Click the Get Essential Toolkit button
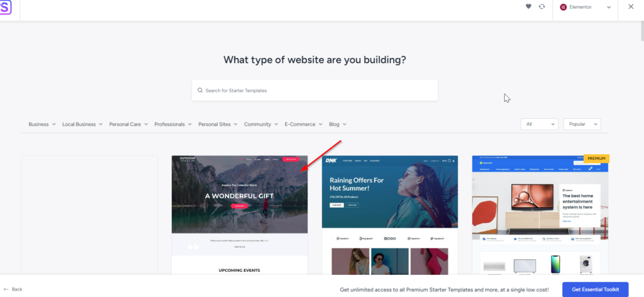644x297 pixels. (595, 289)
